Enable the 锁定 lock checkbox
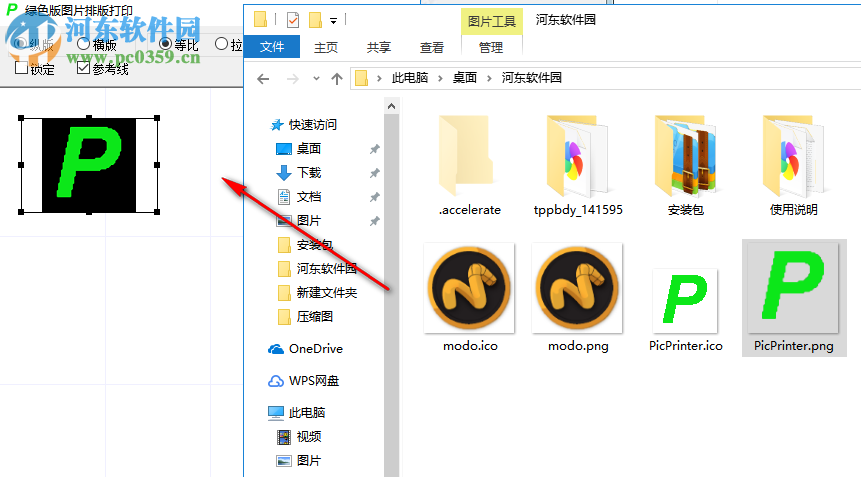 [x=21, y=68]
